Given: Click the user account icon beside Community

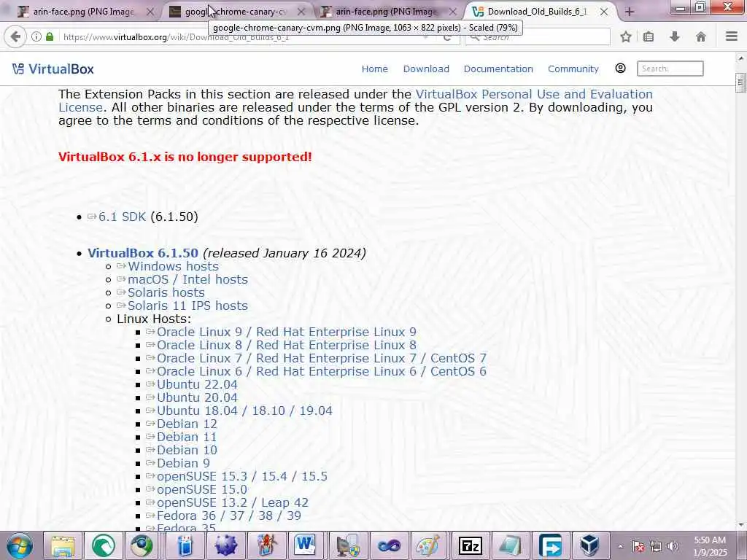Looking at the screenshot, I should pos(620,68).
